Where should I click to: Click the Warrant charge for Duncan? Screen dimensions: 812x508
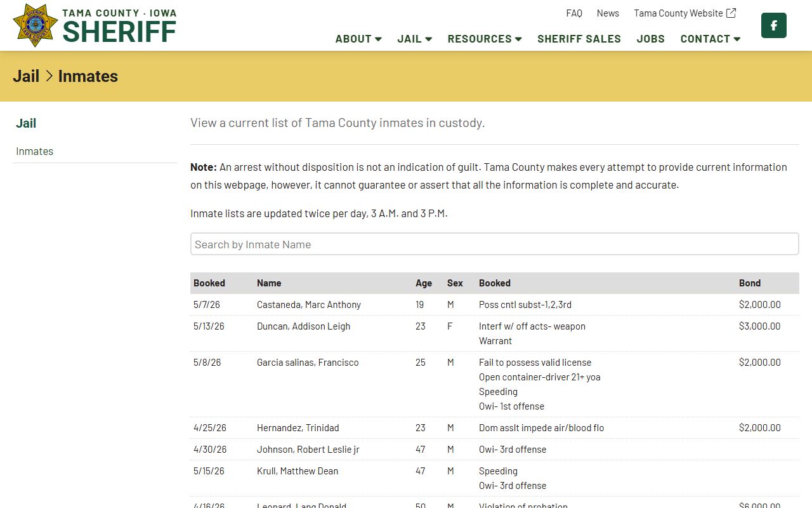[x=495, y=341]
